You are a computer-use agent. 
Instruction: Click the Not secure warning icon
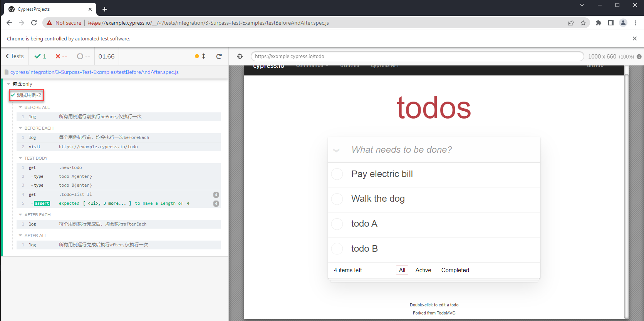[x=49, y=23]
